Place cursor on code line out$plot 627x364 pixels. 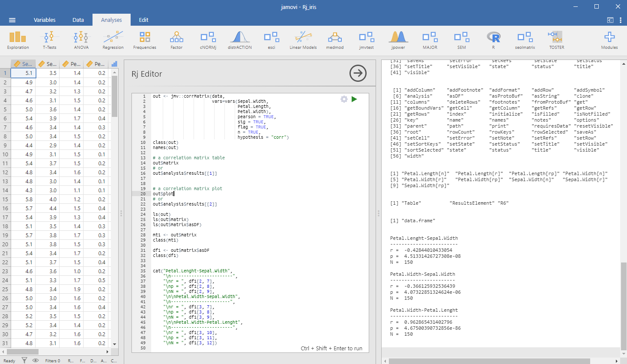click(163, 194)
